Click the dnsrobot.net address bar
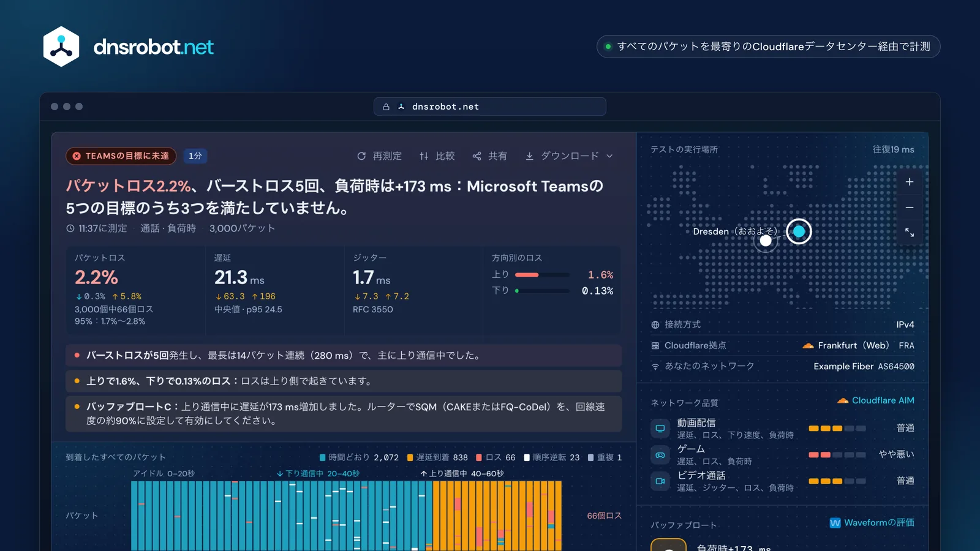The width and height of the screenshot is (980, 551). [490, 107]
